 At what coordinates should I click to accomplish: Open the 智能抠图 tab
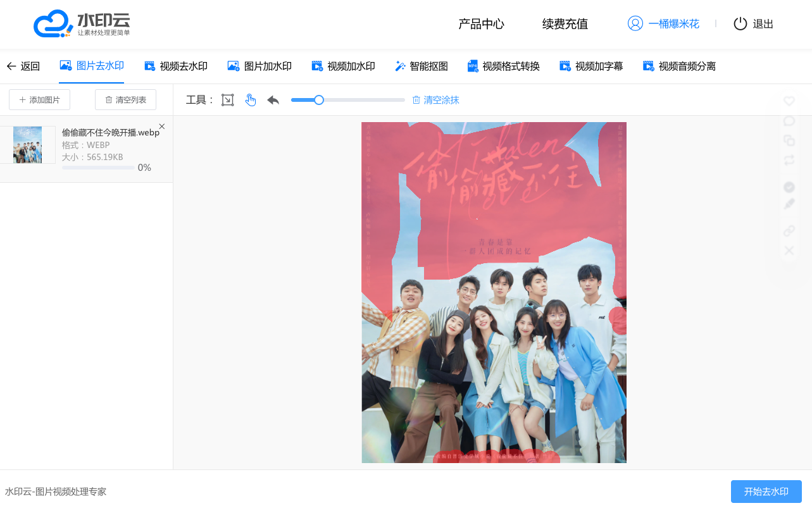tap(422, 66)
